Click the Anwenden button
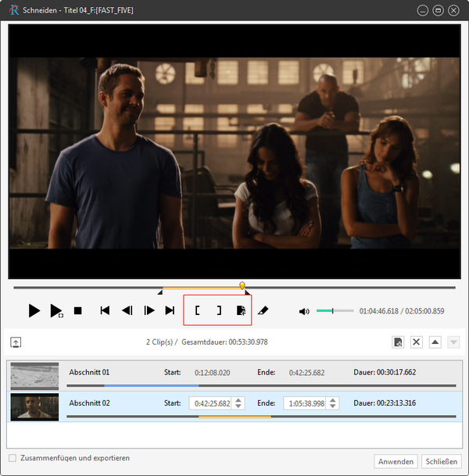 point(396,461)
